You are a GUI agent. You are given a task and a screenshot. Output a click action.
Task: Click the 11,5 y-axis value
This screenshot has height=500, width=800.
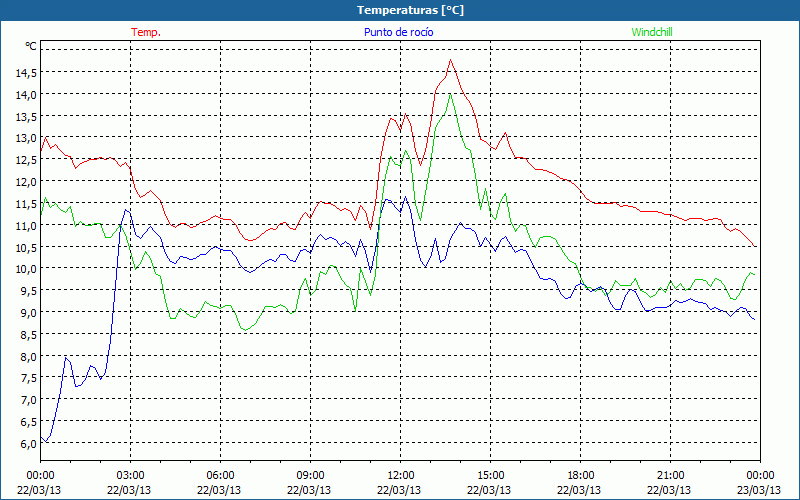pyautogui.click(x=26, y=204)
